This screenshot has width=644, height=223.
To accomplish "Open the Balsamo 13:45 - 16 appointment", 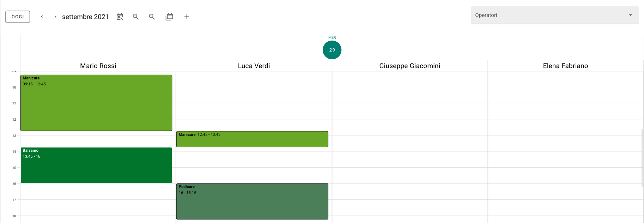I will click(x=96, y=165).
